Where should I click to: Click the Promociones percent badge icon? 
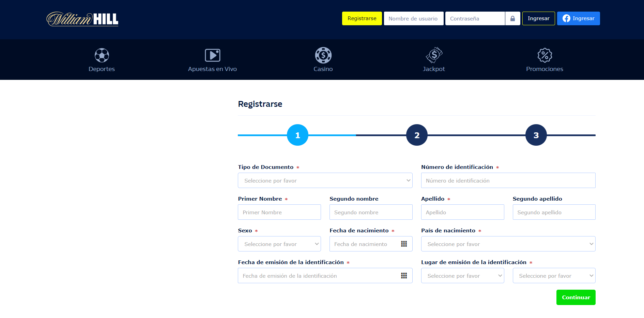545,55
